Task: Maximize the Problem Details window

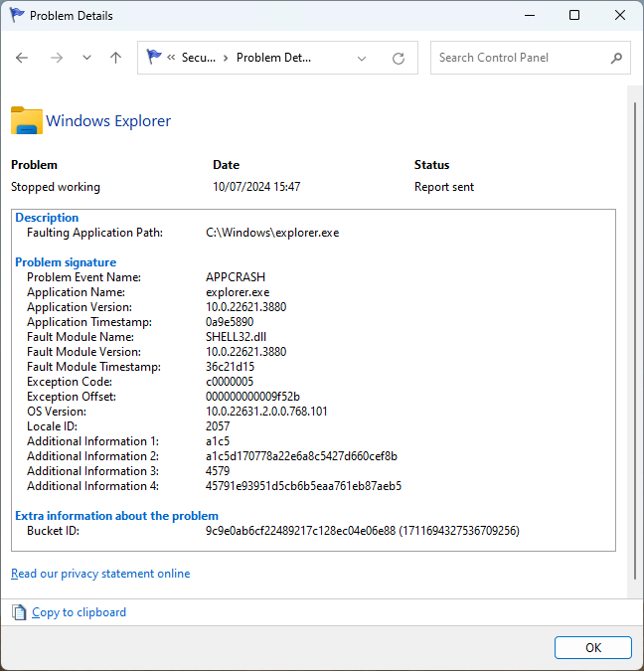Action: click(x=574, y=15)
